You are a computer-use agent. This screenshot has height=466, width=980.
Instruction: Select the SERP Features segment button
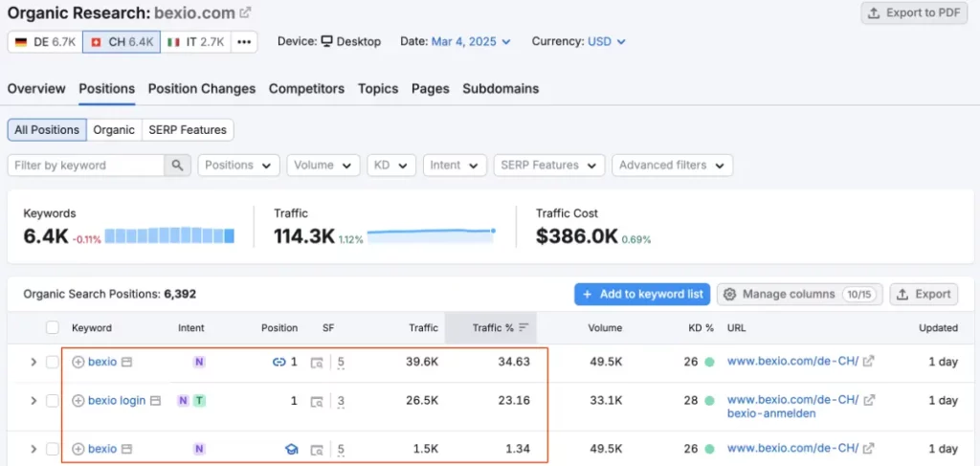(x=188, y=130)
